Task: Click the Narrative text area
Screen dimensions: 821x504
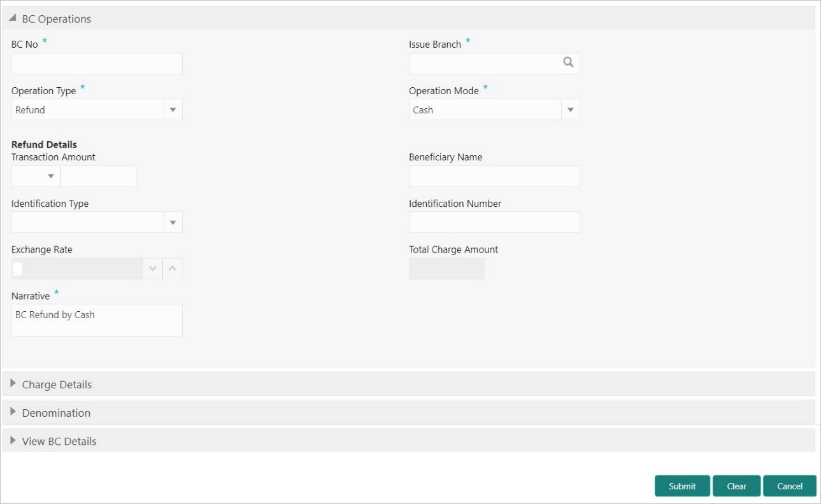Action: tap(97, 320)
